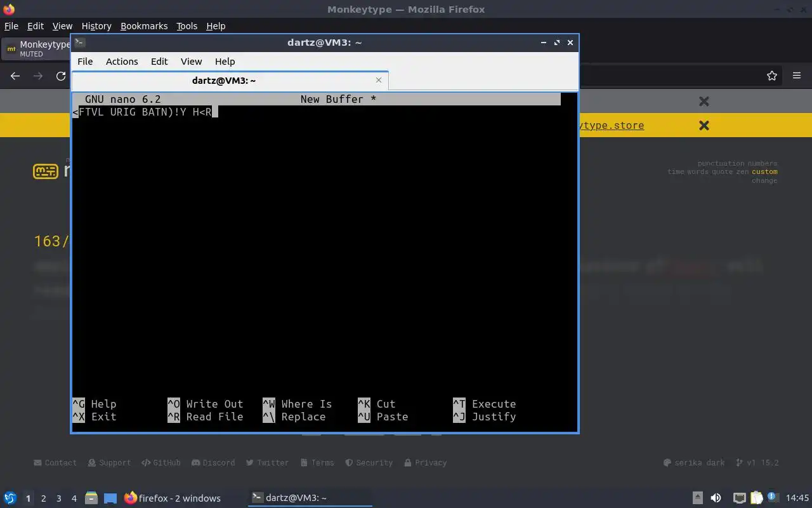Maximize the terminal window

click(557, 43)
